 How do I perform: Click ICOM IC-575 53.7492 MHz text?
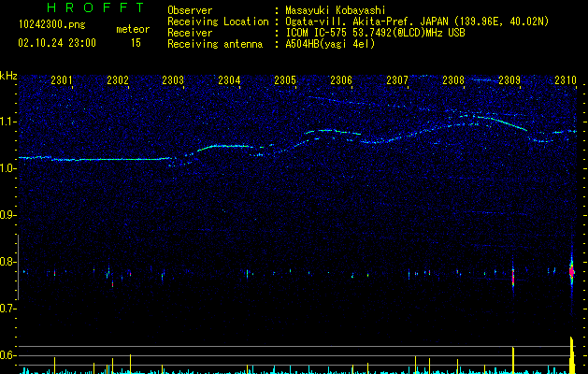click(x=375, y=33)
